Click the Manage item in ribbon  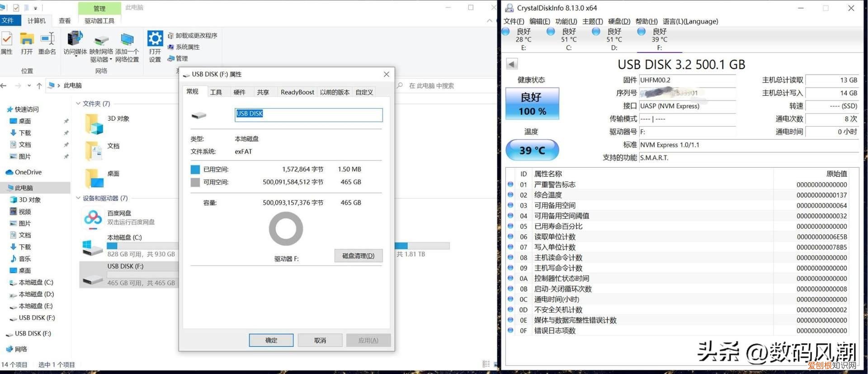(x=178, y=58)
